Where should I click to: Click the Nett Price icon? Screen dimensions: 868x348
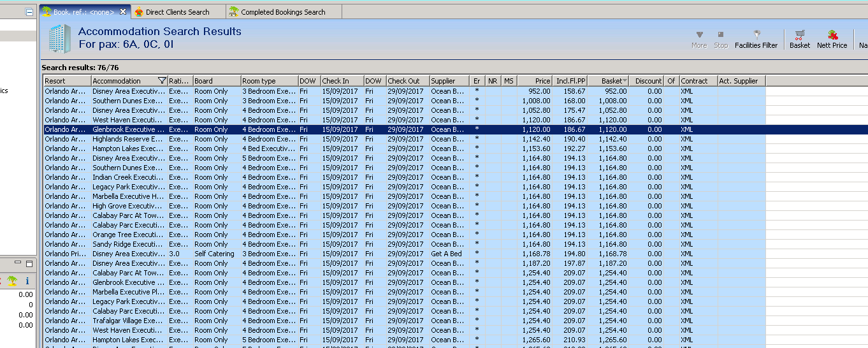[832, 35]
